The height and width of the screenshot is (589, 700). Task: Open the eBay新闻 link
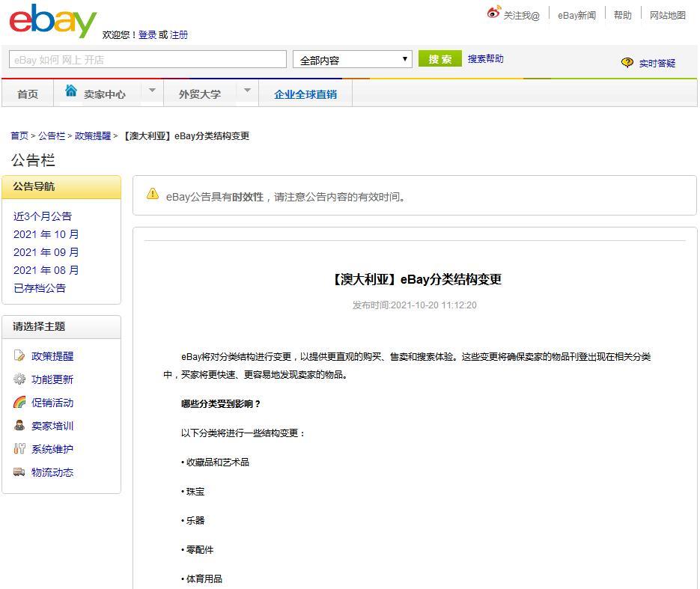(x=576, y=16)
